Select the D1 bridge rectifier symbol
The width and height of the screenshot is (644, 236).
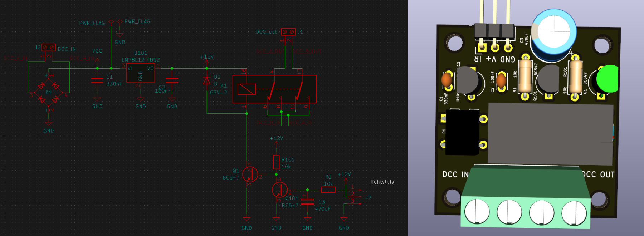click(x=49, y=92)
